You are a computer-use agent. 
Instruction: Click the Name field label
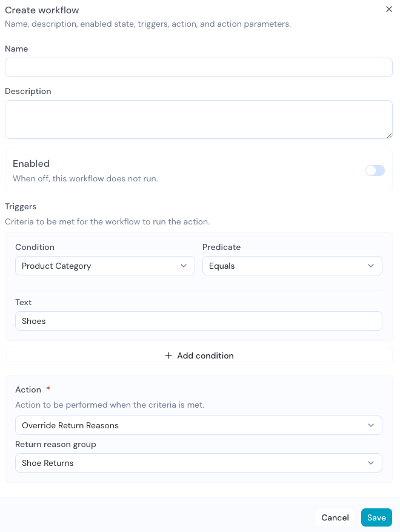pyautogui.click(x=16, y=49)
